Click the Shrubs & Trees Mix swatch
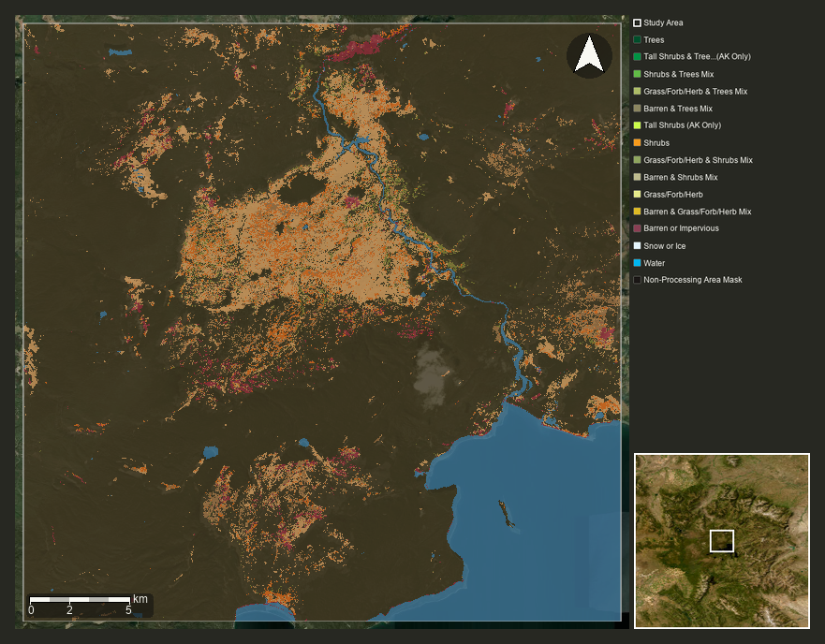 637,74
